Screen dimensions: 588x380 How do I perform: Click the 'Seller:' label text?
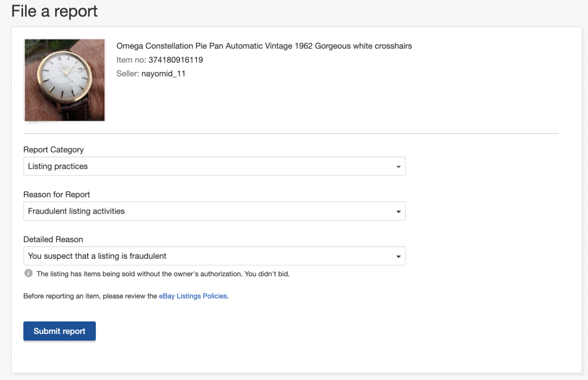[x=127, y=74]
